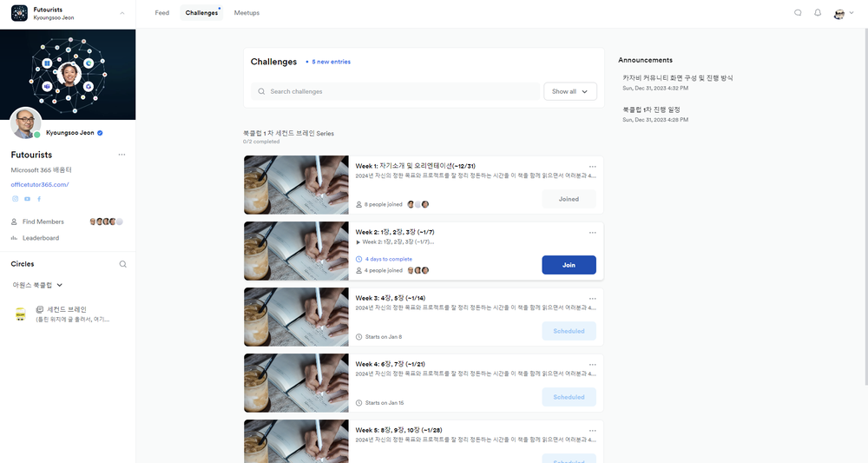Open the Facebook page icon

pos(39,199)
